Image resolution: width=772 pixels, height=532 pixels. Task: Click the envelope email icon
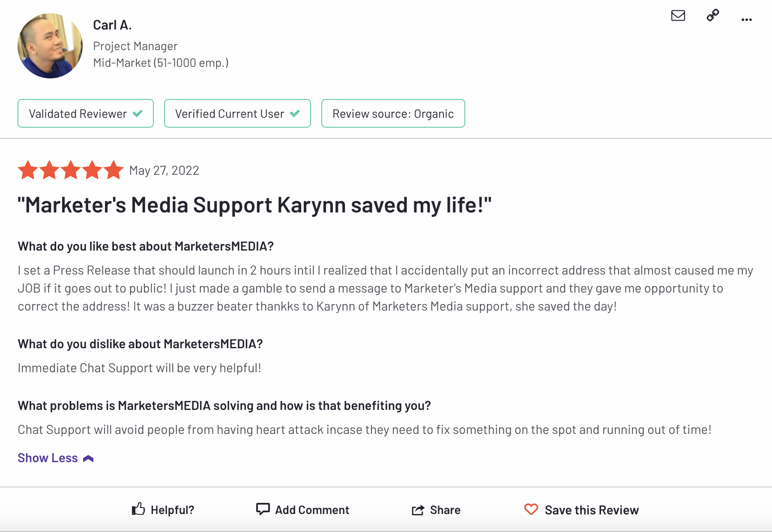pyautogui.click(x=678, y=16)
